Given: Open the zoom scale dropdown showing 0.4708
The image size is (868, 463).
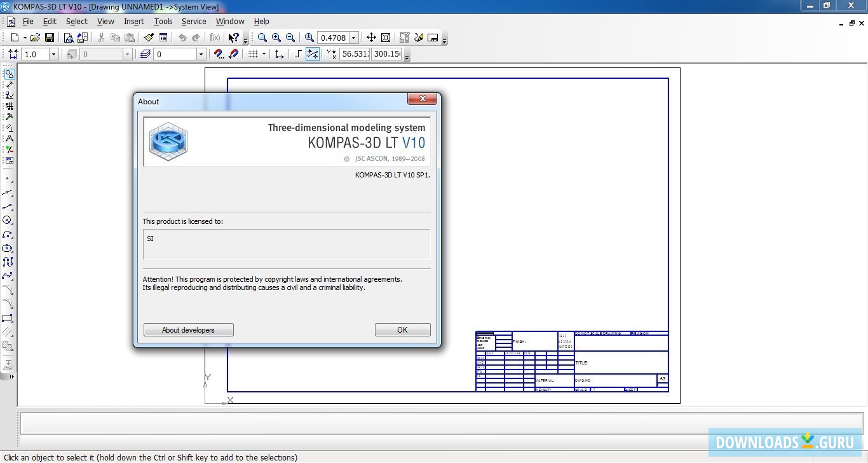Looking at the screenshot, I should (x=353, y=38).
